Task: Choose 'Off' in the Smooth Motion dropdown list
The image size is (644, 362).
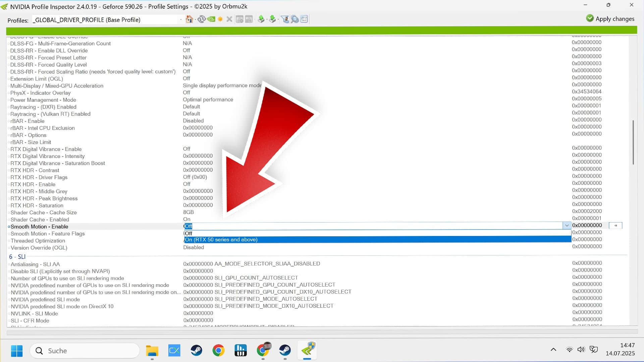Action: coord(189,233)
